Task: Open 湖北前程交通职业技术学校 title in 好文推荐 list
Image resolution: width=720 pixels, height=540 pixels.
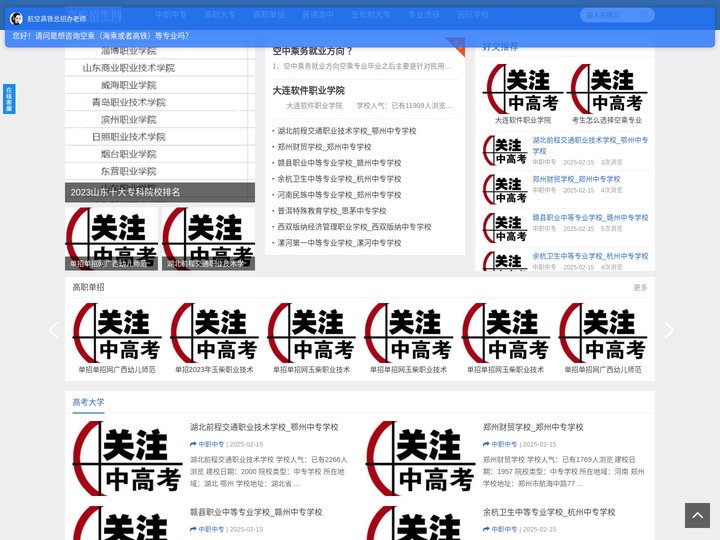Action: [590, 145]
